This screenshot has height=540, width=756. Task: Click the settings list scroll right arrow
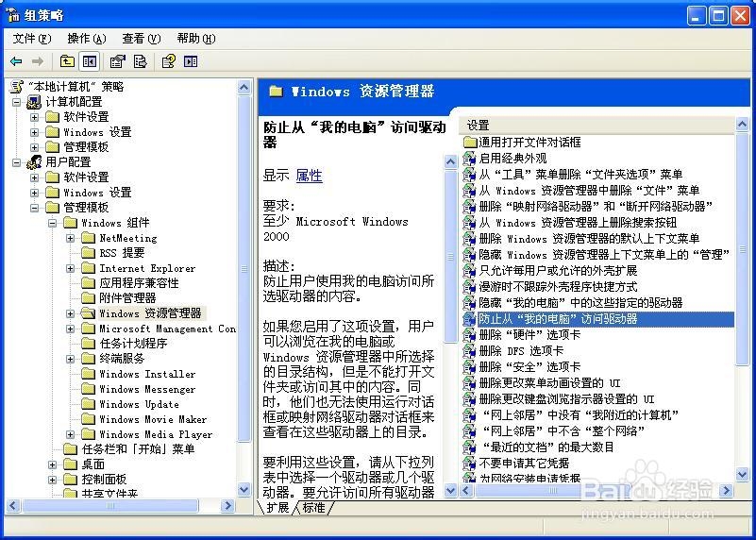pyautogui.click(x=727, y=491)
